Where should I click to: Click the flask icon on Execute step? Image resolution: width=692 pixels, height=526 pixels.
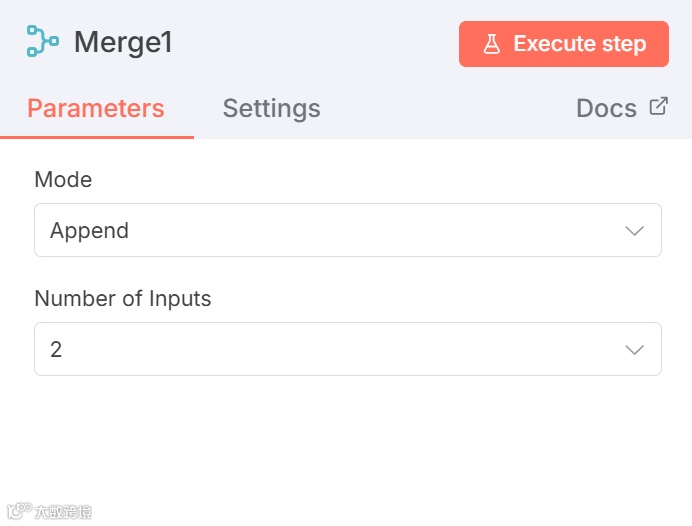[x=491, y=44]
